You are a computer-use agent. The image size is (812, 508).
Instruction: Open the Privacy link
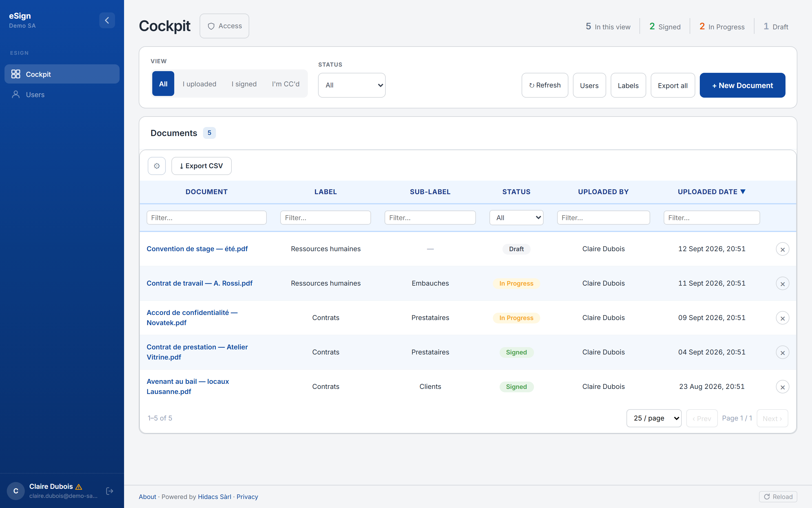tap(247, 497)
